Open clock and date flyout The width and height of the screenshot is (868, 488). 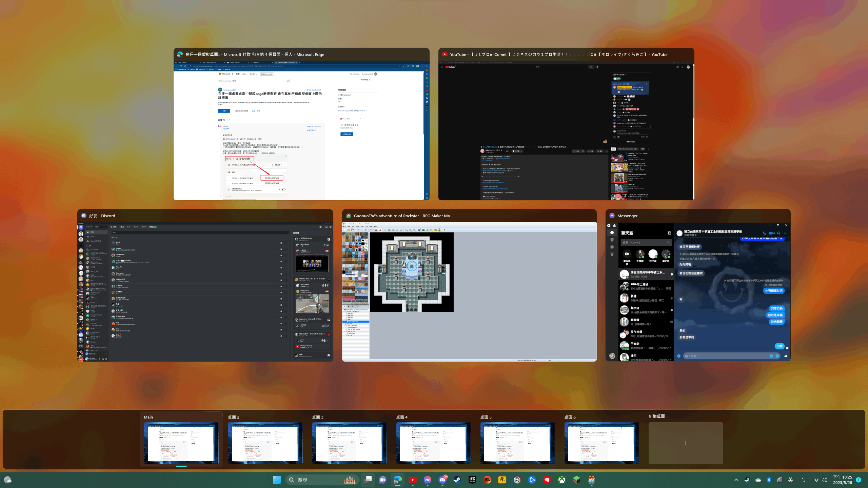click(x=842, y=480)
